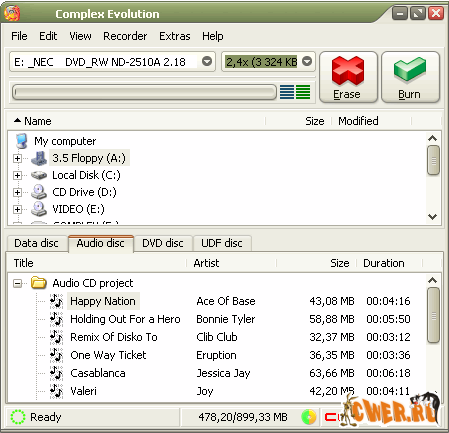The height and width of the screenshot is (433, 449).
Task: Expand the 3.5 Floppy (A:) node
Action: tap(18, 158)
